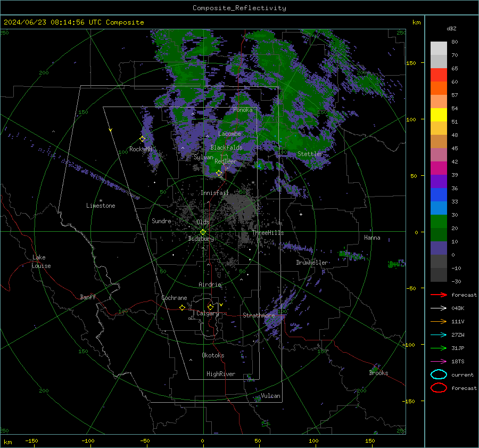Click the cyan 27ZW legend arrow
Image resolution: width=479 pixels, height=448 pixels.
tap(439, 335)
